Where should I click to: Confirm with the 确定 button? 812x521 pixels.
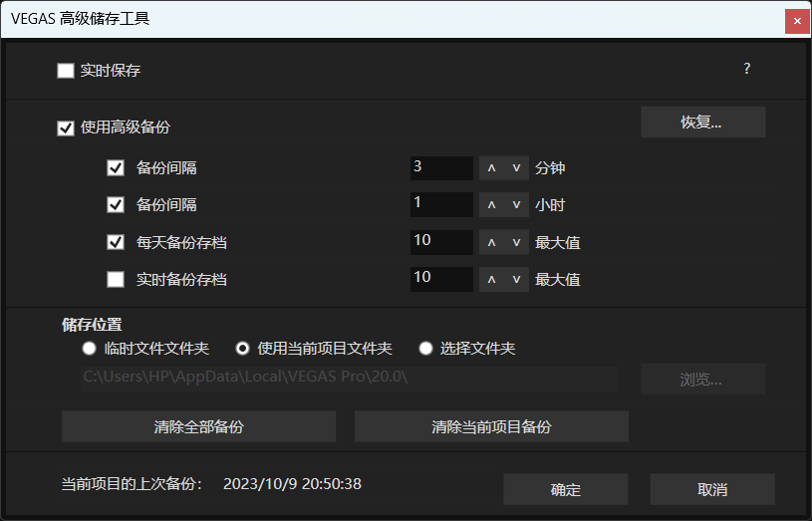pyautogui.click(x=566, y=489)
